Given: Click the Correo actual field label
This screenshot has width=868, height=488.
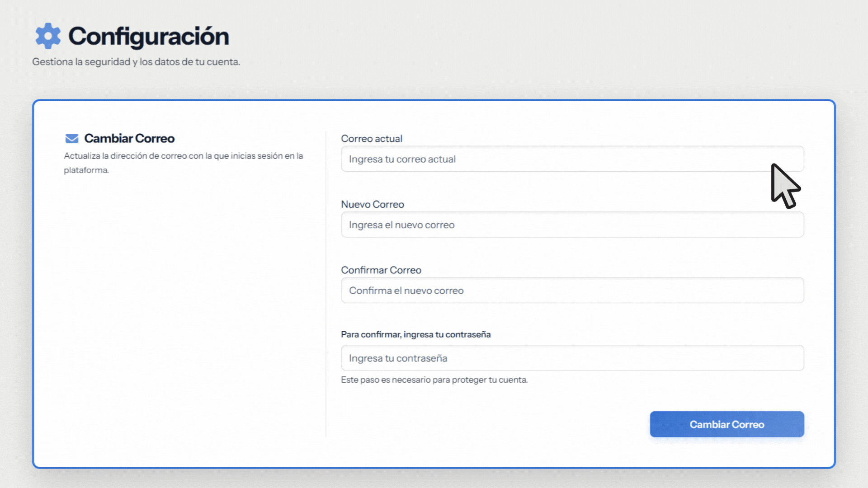Looking at the screenshot, I should 371,139.
